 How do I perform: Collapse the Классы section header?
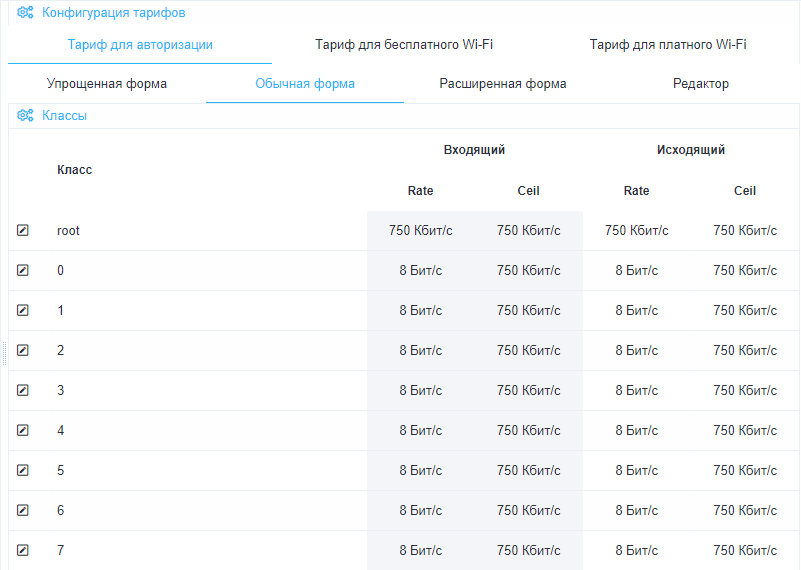point(64,116)
